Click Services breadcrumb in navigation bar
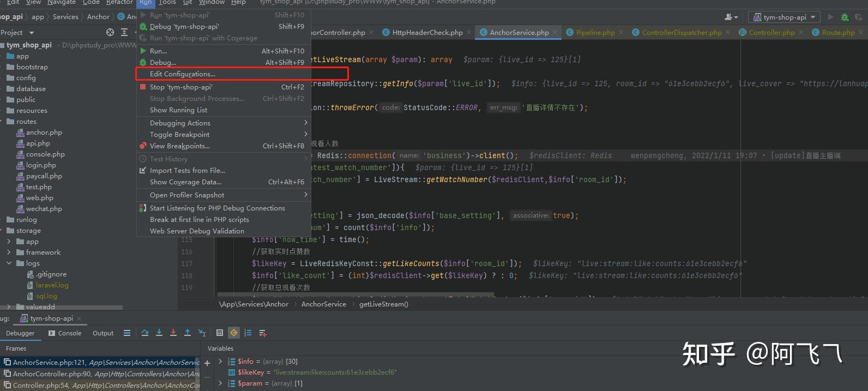 (x=65, y=17)
